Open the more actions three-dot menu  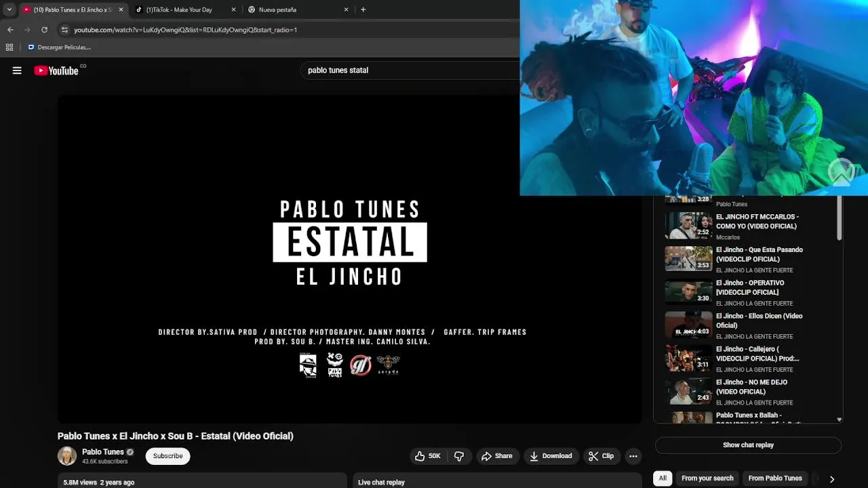point(633,456)
